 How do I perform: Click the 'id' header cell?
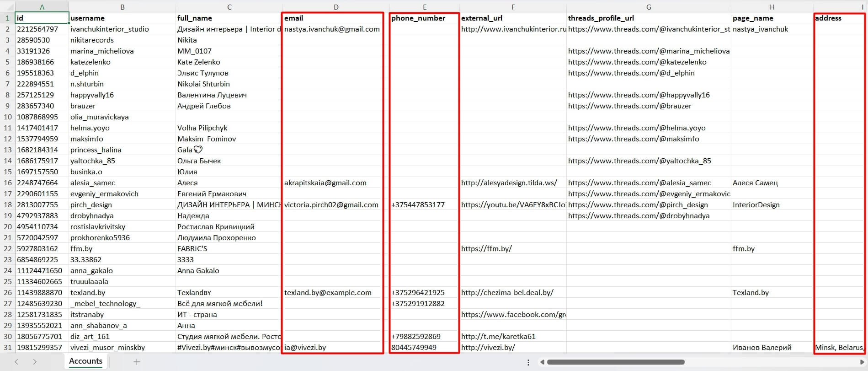click(x=42, y=18)
